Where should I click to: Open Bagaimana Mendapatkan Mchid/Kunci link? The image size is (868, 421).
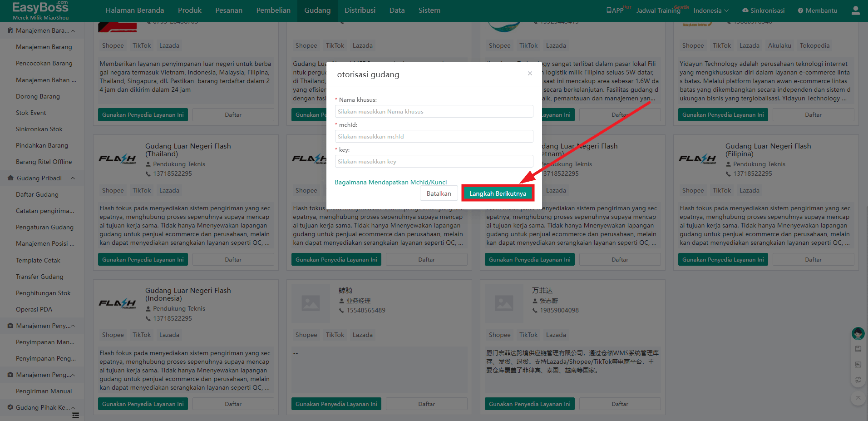(x=391, y=182)
